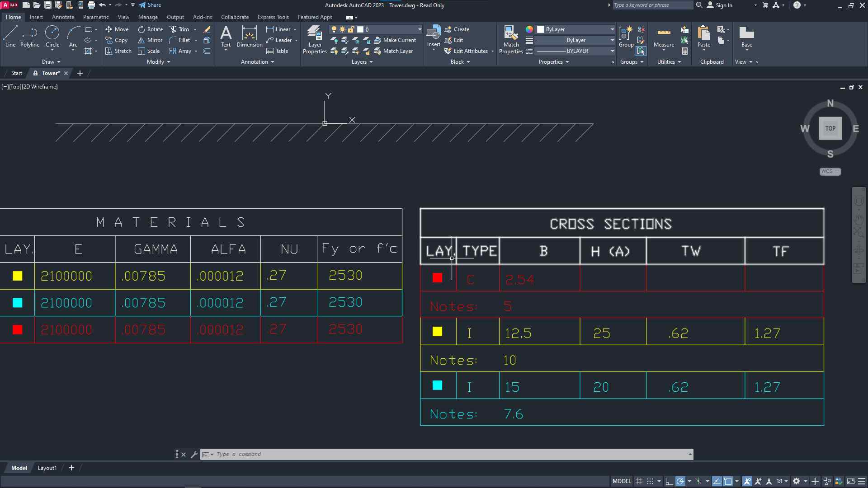The height and width of the screenshot is (488, 868).
Task: Click the Dimension annotation tool
Action: 249,36
